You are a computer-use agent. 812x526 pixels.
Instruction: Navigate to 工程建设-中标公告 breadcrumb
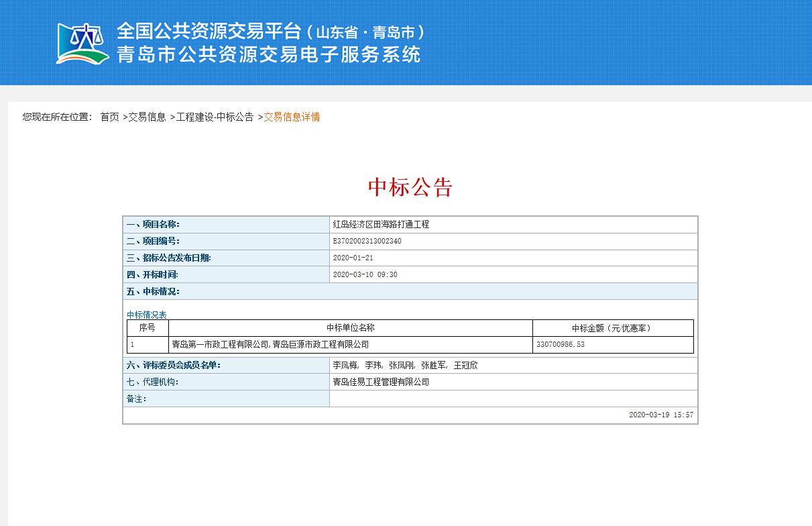click(x=215, y=117)
